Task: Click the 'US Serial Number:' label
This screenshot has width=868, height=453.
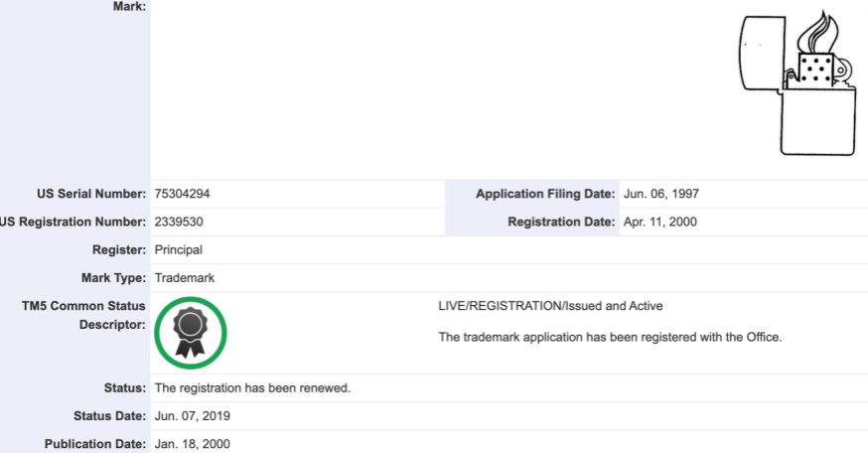Action: click(x=91, y=194)
